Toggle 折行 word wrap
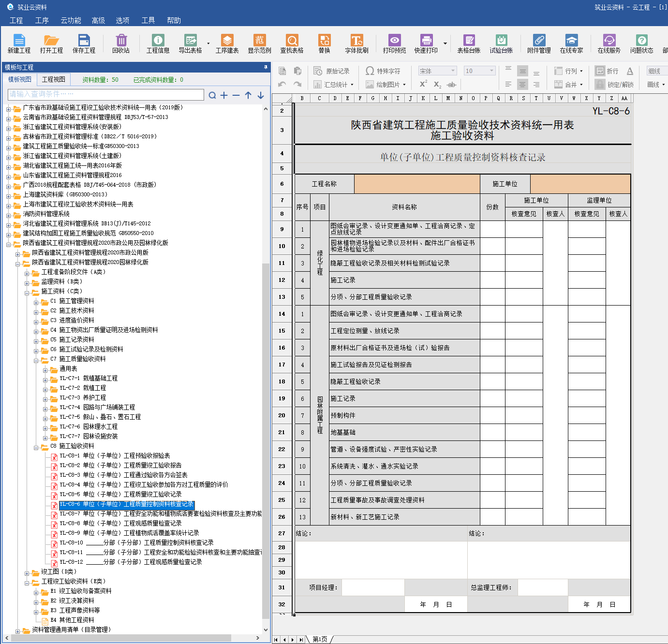The width and height of the screenshot is (668, 644). pos(607,71)
